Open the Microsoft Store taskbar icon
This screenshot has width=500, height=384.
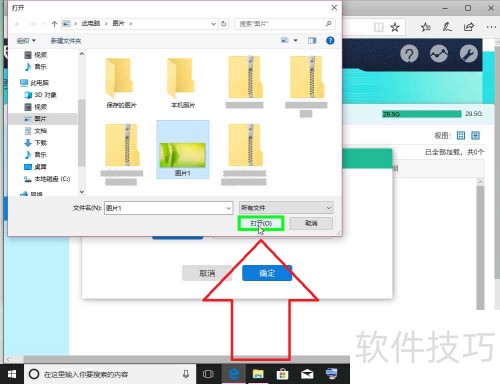[x=282, y=374]
